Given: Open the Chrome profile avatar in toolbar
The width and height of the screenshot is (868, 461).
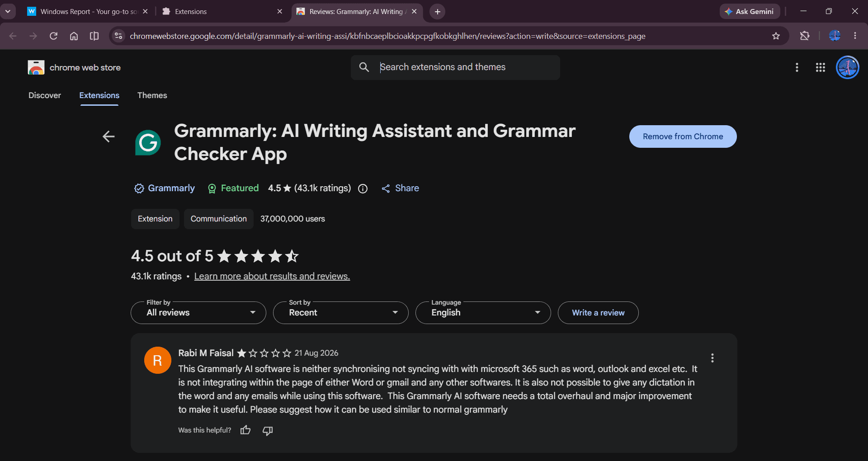Looking at the screenshot, I should click(x=835, y=36).
